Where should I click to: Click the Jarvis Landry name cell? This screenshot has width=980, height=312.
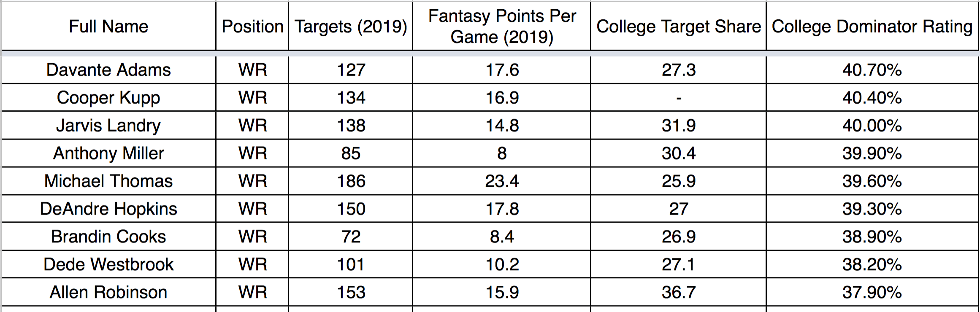tap(108, 126)
